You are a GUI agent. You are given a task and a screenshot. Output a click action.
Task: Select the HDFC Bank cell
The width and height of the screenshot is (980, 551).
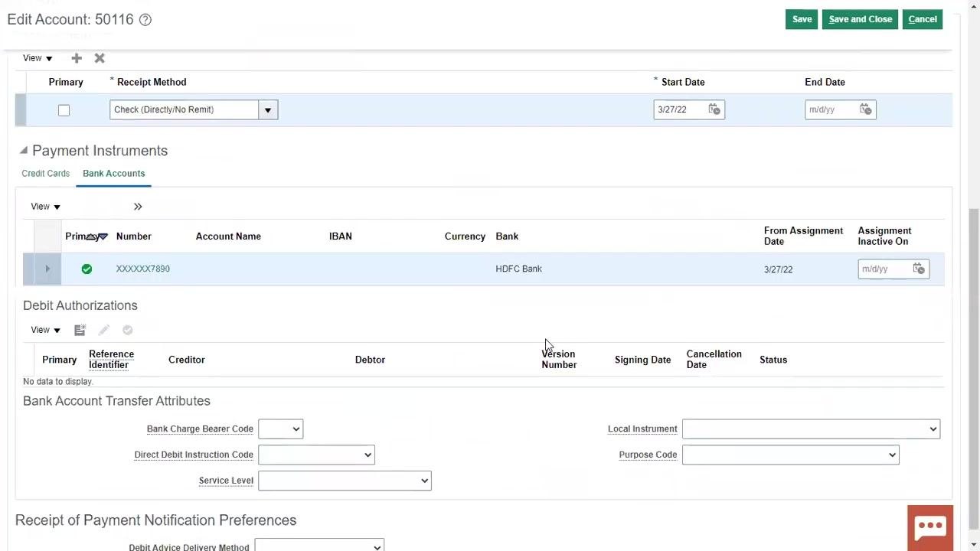pyautogui.click(x=518, y=269)
